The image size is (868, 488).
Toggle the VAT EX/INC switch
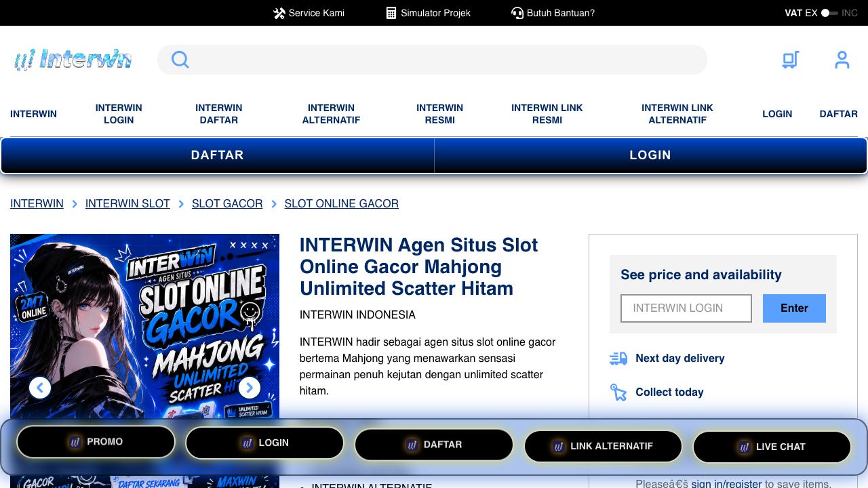829,13
